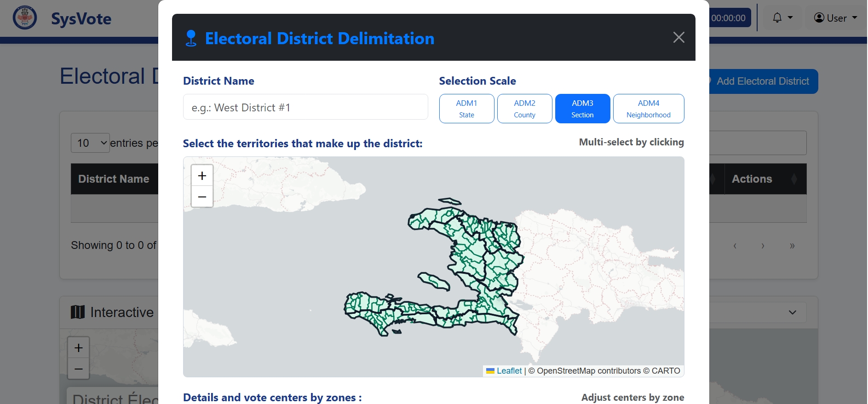Viewport: 868px width, 404px height.
Task: Click the map pin icon in dialog header
Action: click(191, 38)
